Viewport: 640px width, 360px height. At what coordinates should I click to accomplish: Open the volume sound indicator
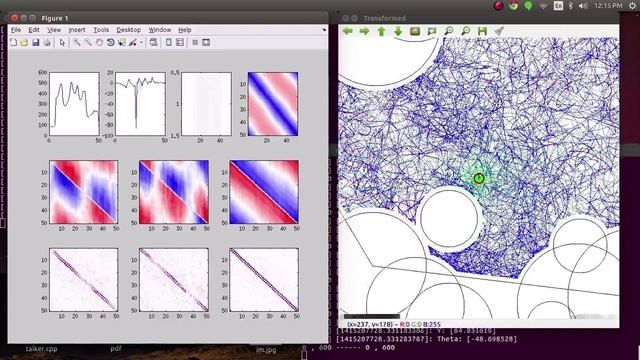click(583, 6)
